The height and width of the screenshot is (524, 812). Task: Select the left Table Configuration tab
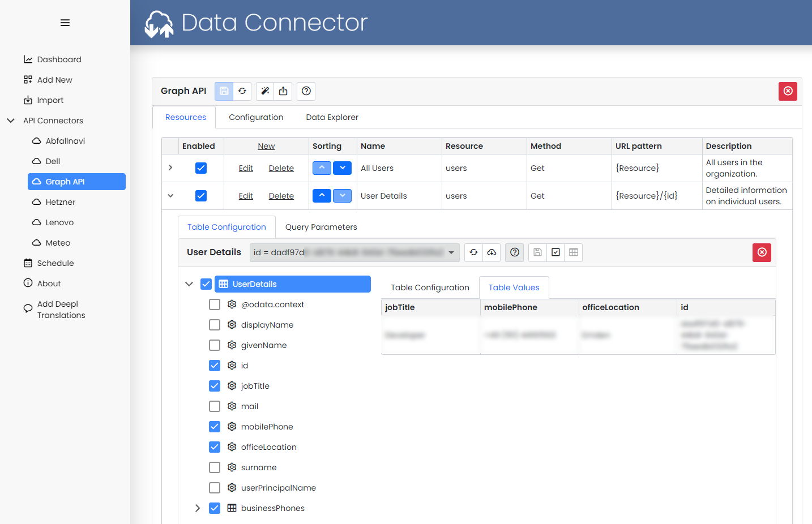tap(226, 227)
